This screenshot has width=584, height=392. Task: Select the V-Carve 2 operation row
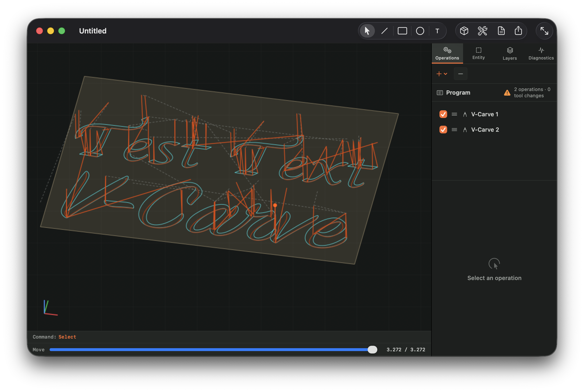tap(494, 130)
